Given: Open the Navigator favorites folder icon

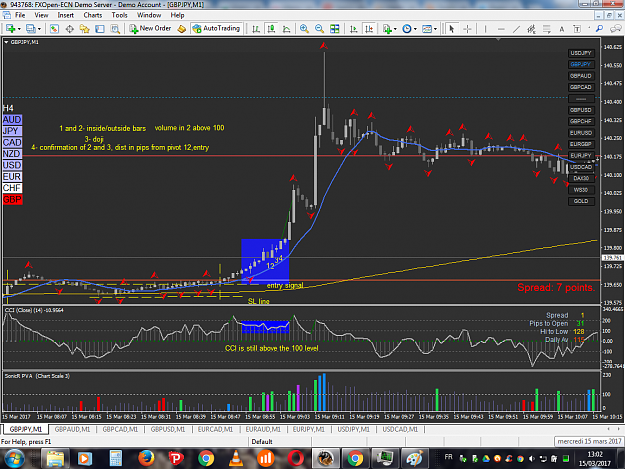Looking at the screenshot, I should (85, 29).
